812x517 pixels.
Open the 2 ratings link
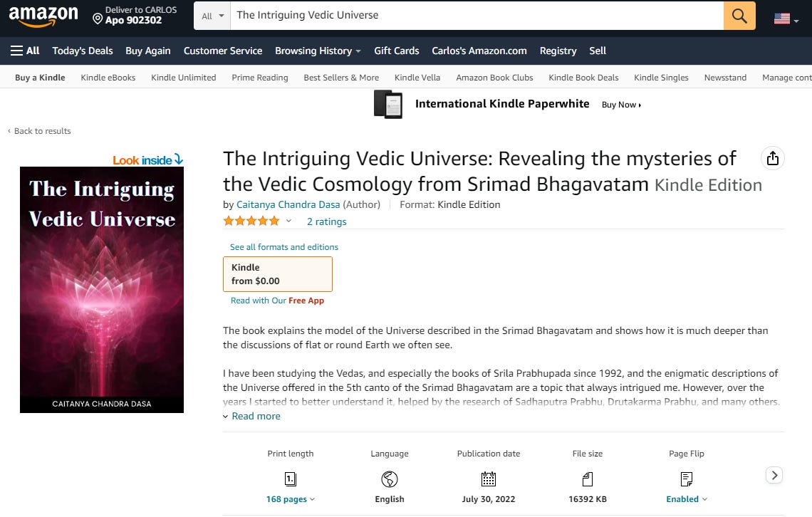point(326,221)
